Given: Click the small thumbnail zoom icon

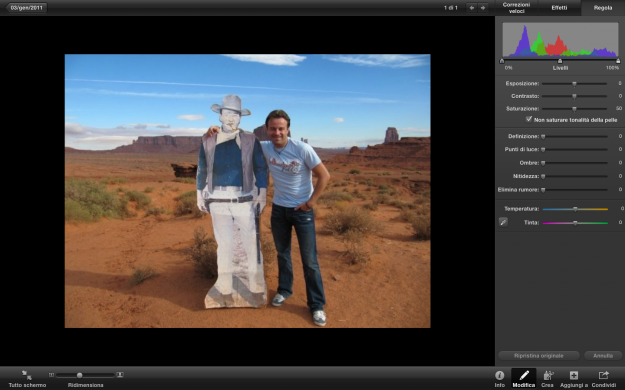Looking at the screenshot, I should pos(51,375).
